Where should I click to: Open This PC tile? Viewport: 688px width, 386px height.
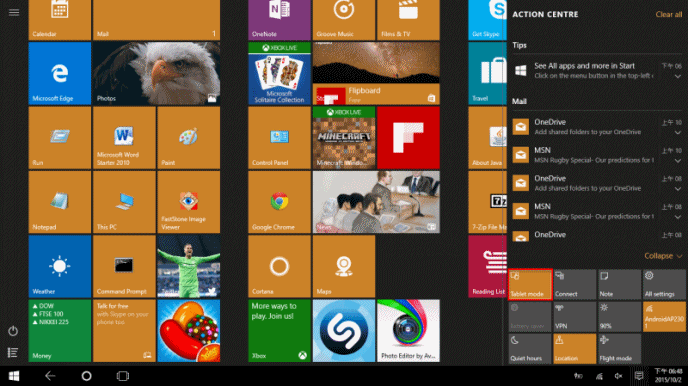[124, 202]
